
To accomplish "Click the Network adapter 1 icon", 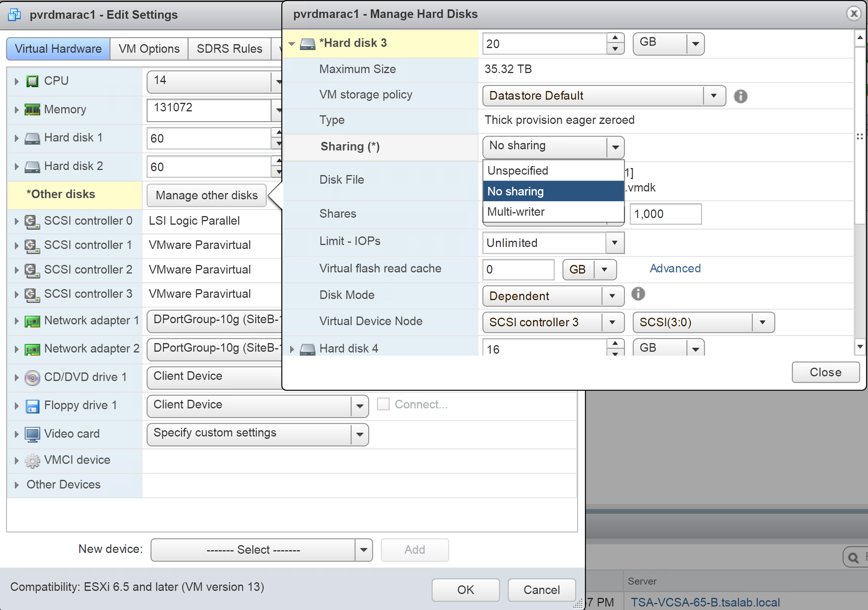I will pyautogui.click(x=32, y=321).
